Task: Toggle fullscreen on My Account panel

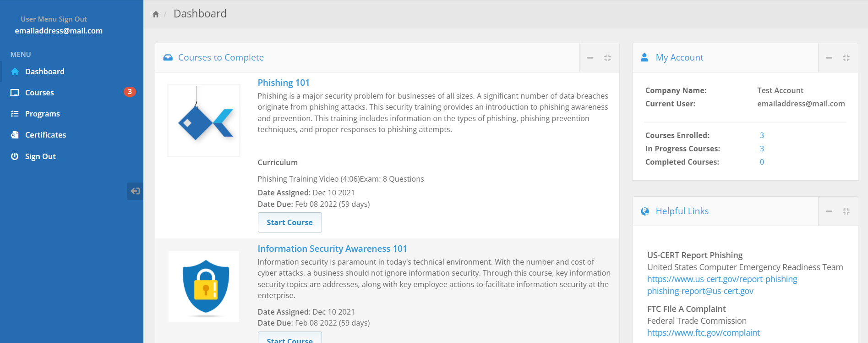Action: click(x=846, y=58)
